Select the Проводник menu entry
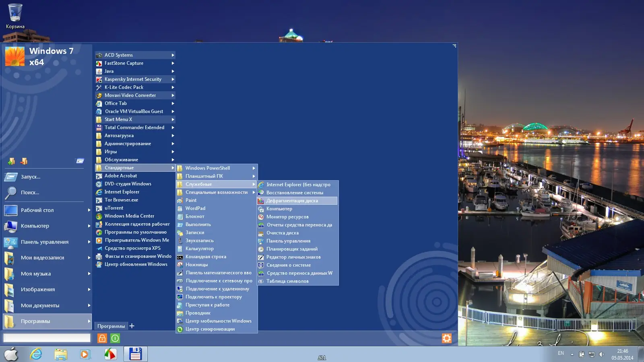Viewport: 644px width, 362px height. tap(217, 313)
